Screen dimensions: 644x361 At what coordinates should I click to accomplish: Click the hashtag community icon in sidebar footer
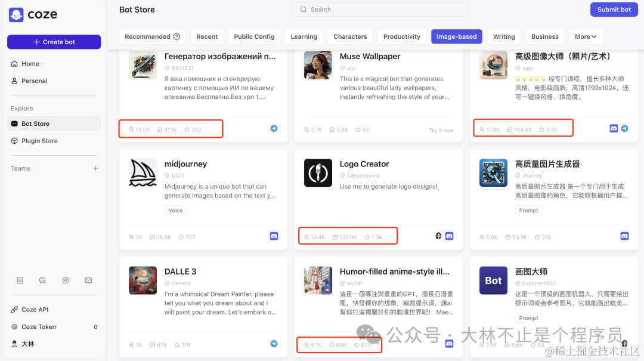[x=66, y=280]
